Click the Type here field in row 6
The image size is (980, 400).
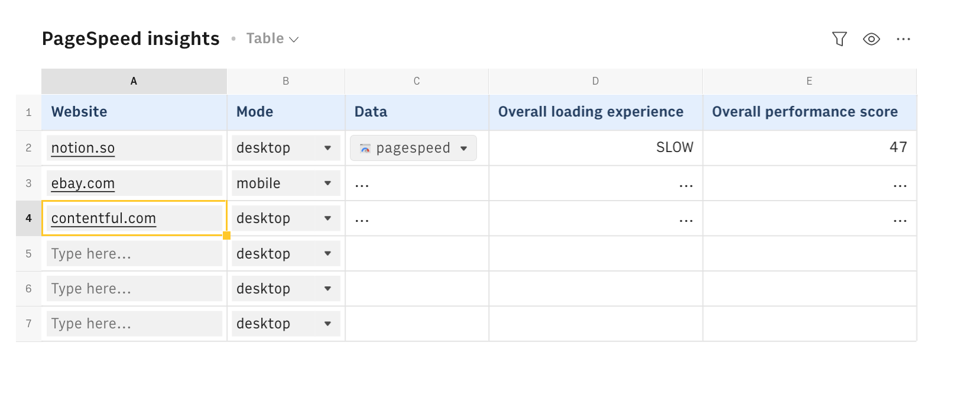134,289
